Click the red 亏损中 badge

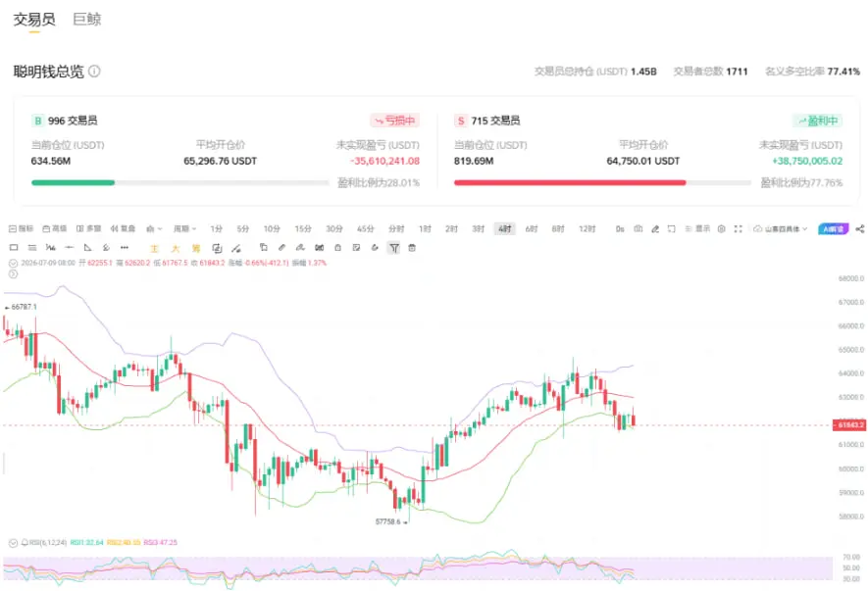(394, 121)
